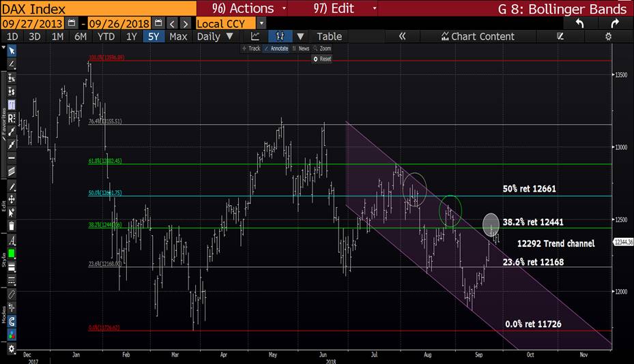This screenshot has height=364, width=634.
Task: Select the Max range tab
Action: point(178,36)
